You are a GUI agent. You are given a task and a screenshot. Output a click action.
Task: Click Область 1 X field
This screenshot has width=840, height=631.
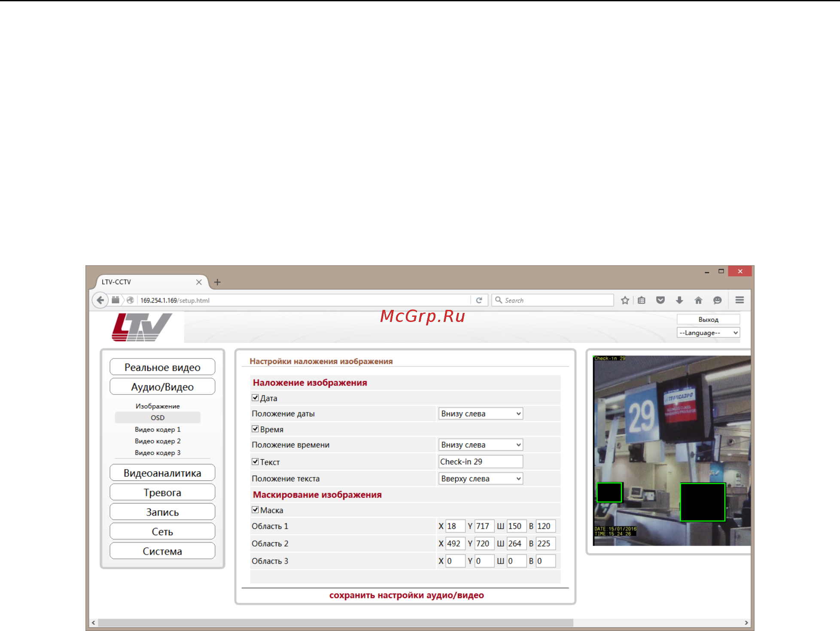(x=455, y=526)
